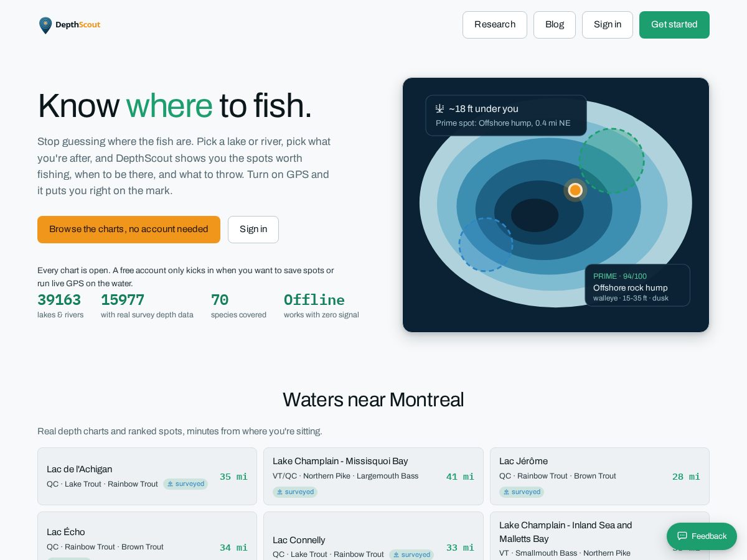747x560 pixels.
Task: Click Browse the charts, no account needed
Action: click(x=129, y=230)
